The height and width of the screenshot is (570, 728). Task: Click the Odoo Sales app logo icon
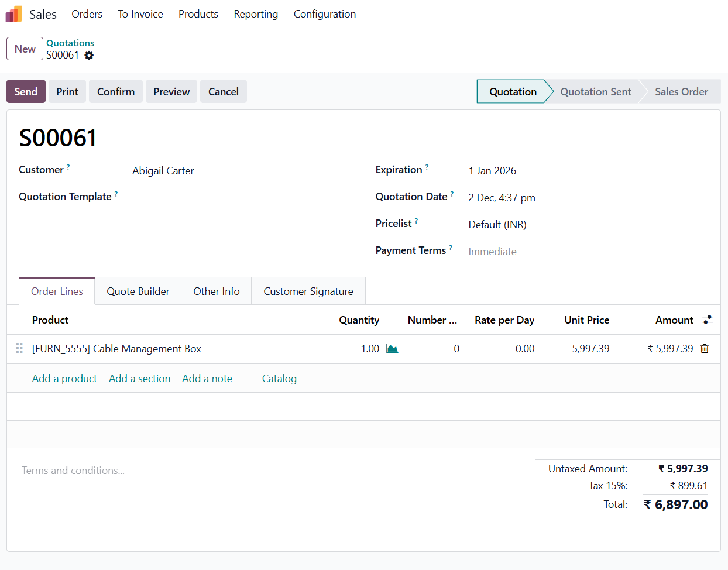(x=14, y=14)
